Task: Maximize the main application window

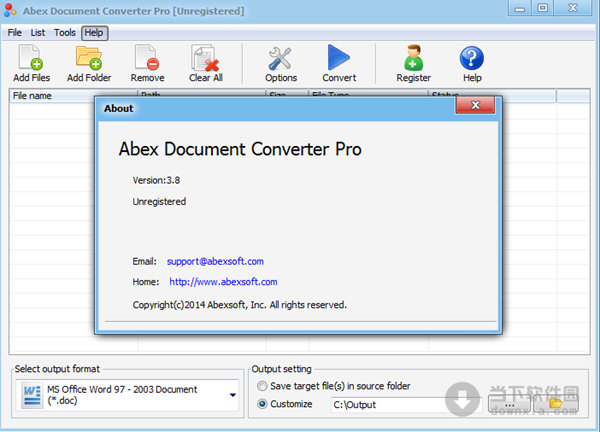Action: (542, 8)
